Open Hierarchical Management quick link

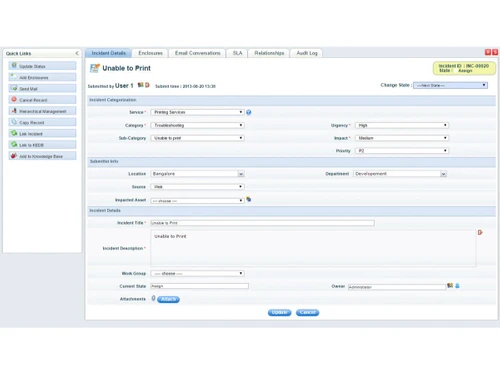tap(42, 111)
